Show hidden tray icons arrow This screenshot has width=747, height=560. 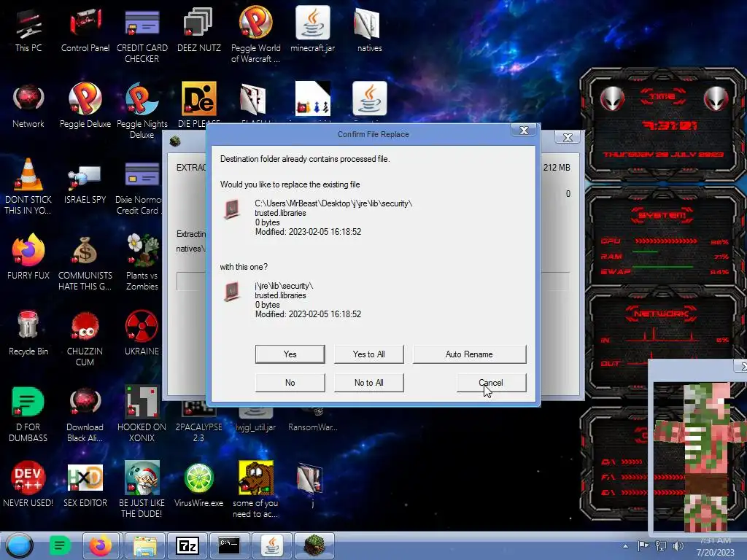625,546
